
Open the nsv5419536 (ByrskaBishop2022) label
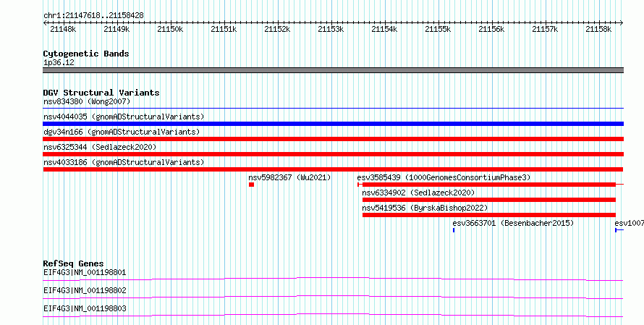point(425,208)
